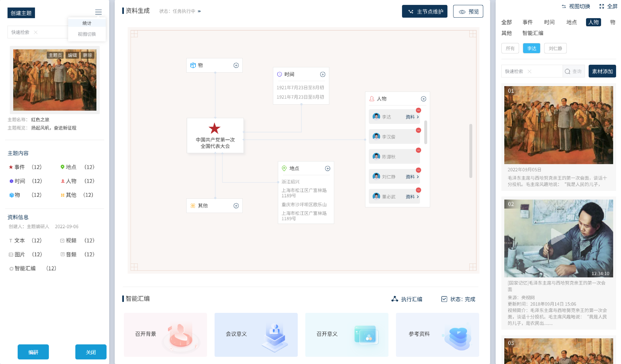
Task: Click the 主节点维护 button
Action: 424,11
